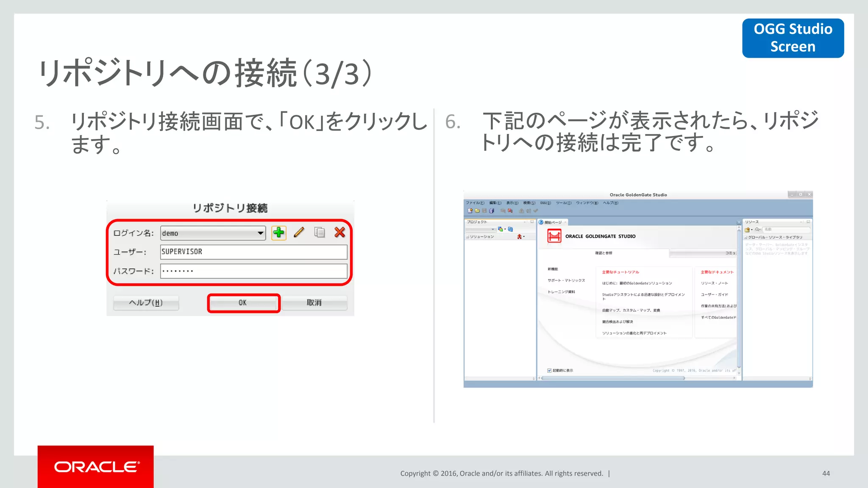Image resolution: width=868 pixels, height=488 pixels.
Task: Select the 確認と参照 tab
Action: (604, 253)
